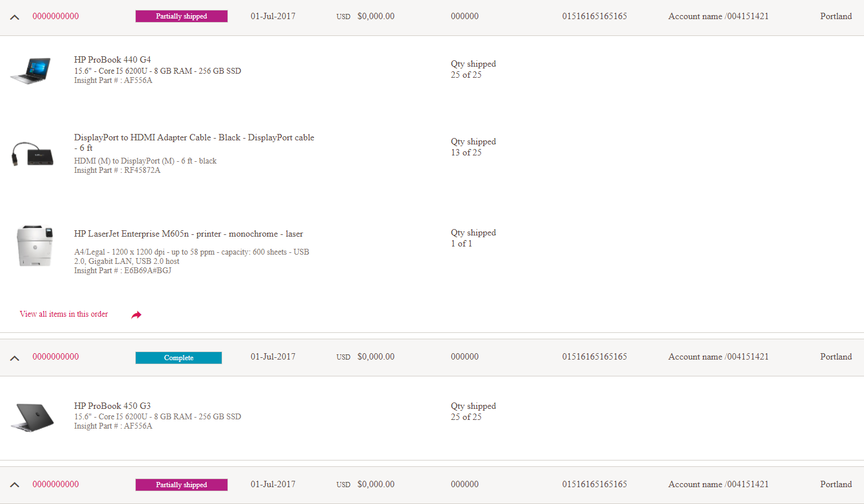Screen dimensions: 864x504
Task: Select the HP LaserJet Enterprise M605n title
Action: tap(189, 234)
